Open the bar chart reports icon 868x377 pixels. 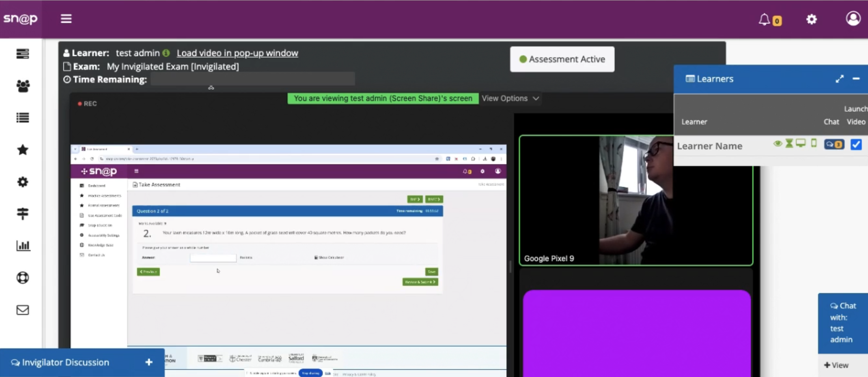tap(23, 246)
